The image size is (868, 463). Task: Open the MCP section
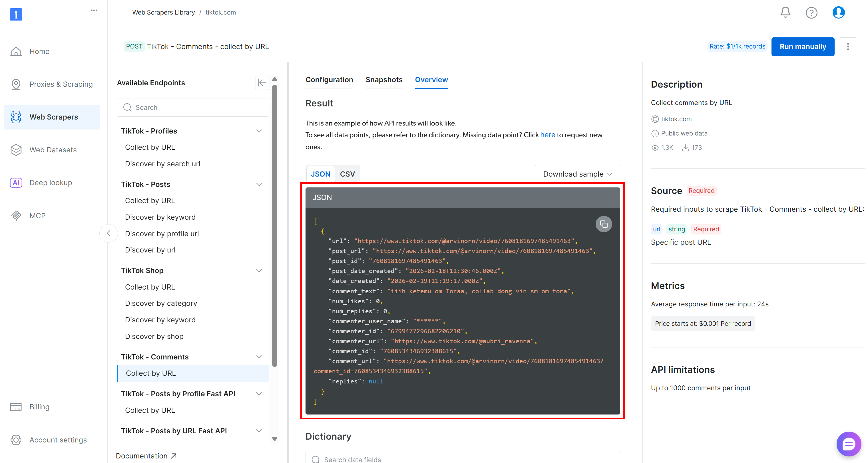coord(38,215)
